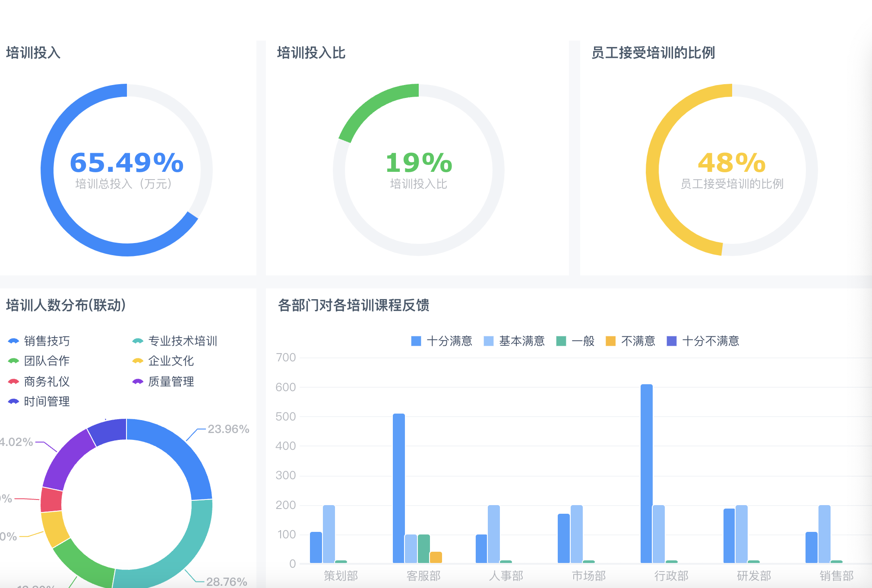
Task: Click the 客服部 axis label
Action: [x=423, y=576]
